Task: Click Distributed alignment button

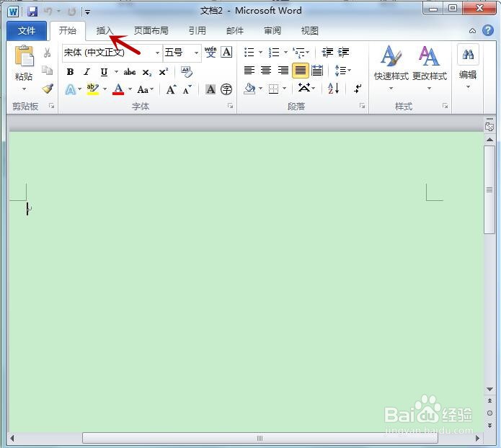Action: (x=317, y=71)
